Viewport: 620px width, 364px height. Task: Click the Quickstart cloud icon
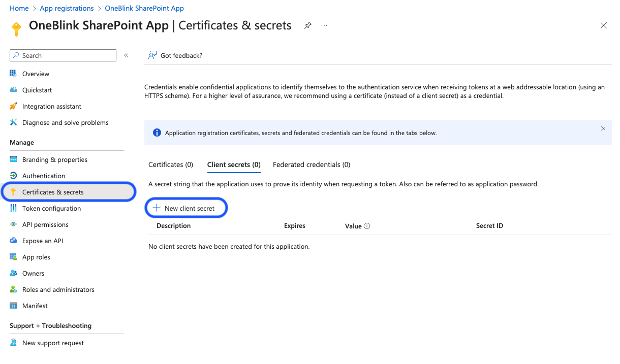click(13, 90)
